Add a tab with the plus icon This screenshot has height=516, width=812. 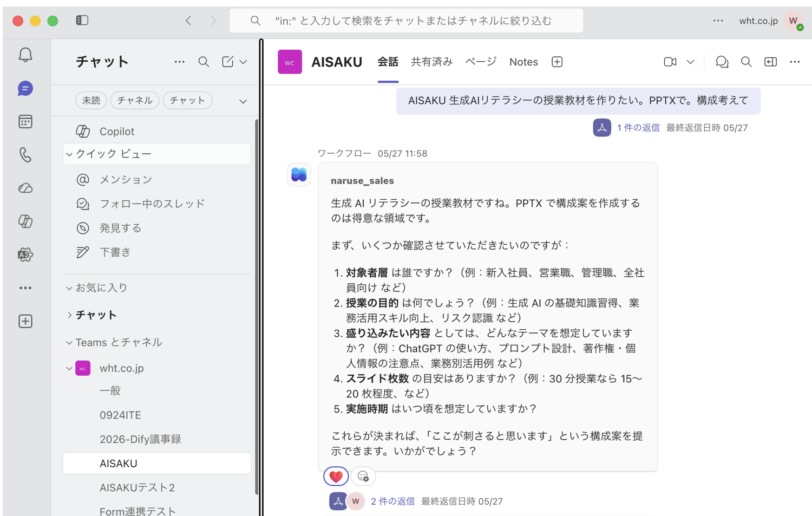[557, 62]
